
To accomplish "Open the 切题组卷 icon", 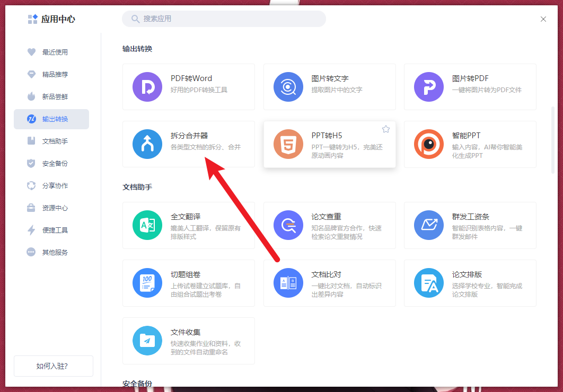I will point(147,283).
